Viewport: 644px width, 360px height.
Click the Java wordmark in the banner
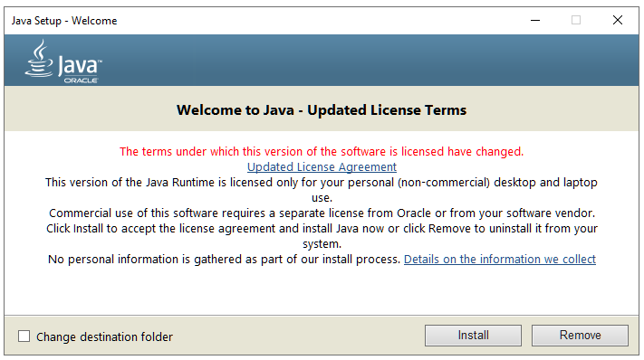coord(80,66)
